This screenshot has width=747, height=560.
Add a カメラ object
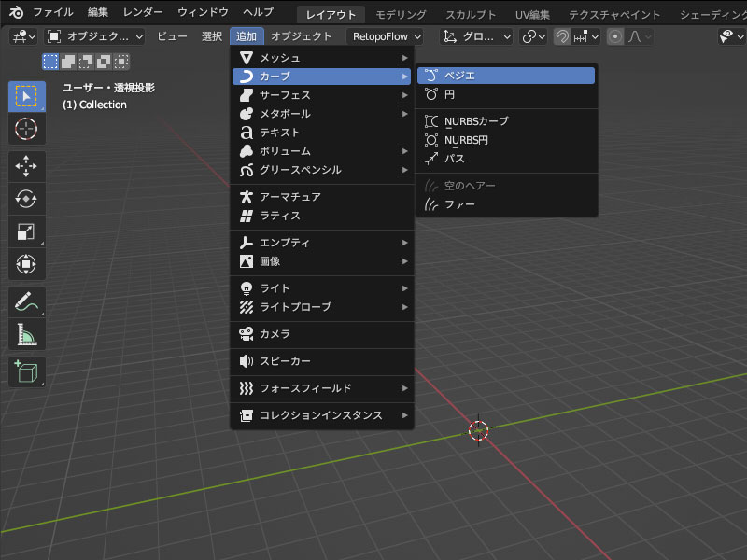tap(321, 334)
